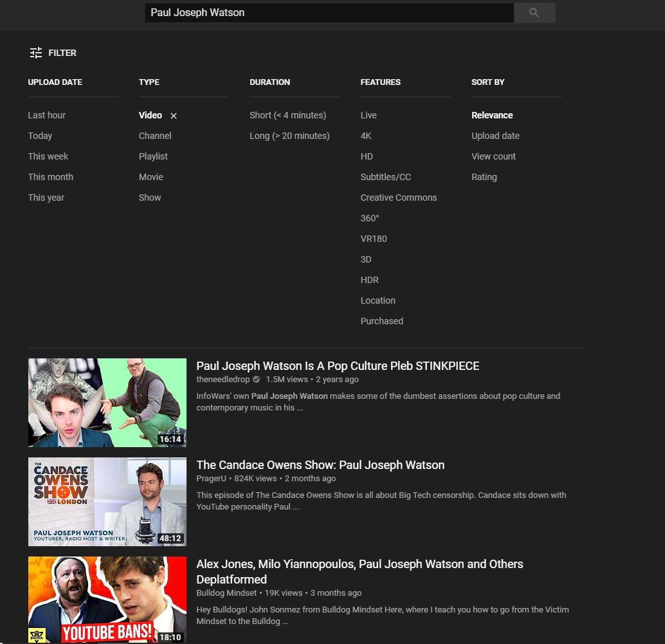Enable the Purchased feature filter

381,321
